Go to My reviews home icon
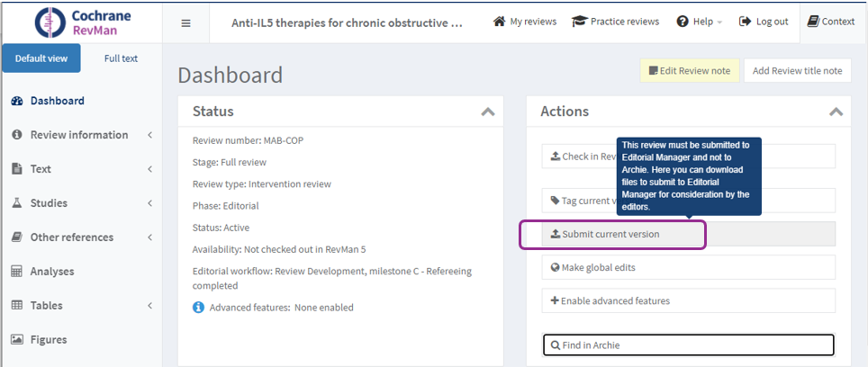Screen dimensions: 868x367 tap(525, 22)
